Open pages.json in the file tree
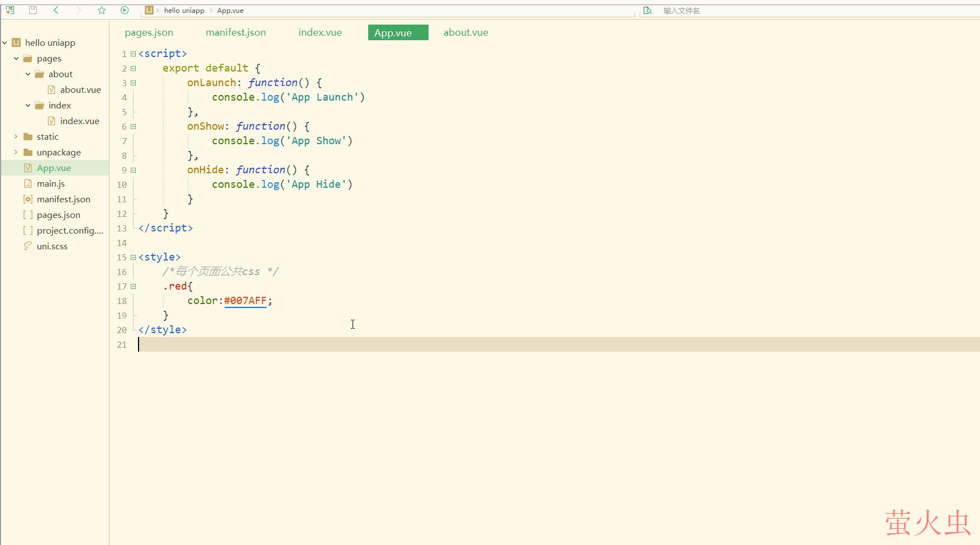This screenshot has width=980, height=545. 59,215
